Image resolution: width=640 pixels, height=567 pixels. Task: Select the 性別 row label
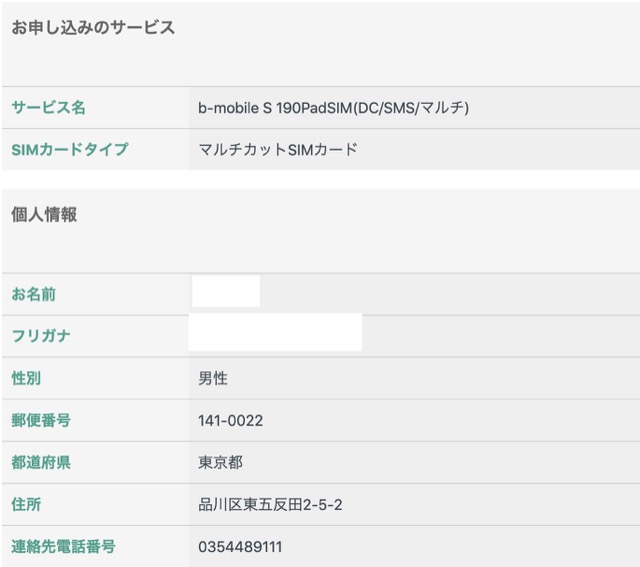coord(26,378)
